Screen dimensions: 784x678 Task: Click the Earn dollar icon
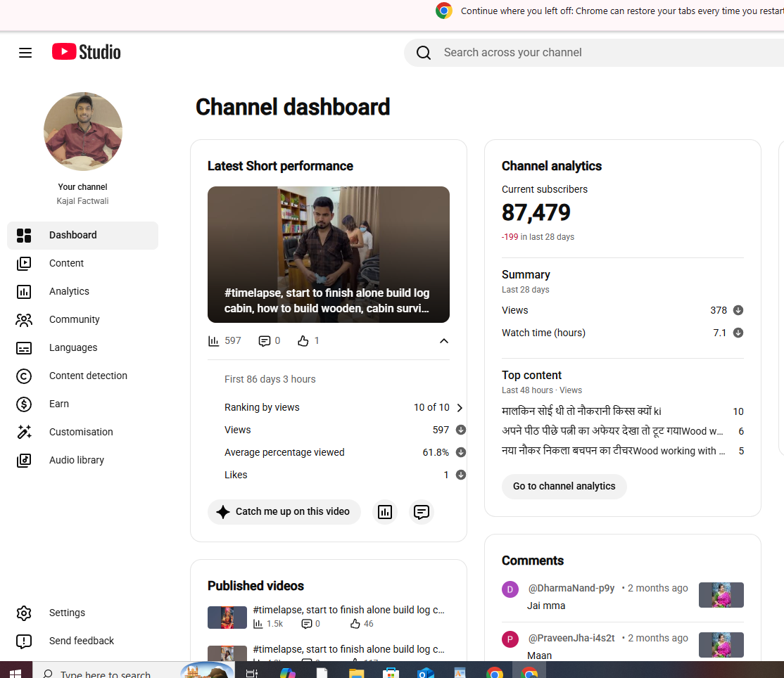point(24,404)
